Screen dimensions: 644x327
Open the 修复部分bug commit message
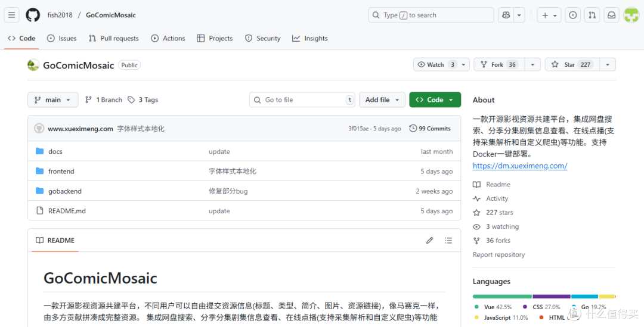pos(228,191)
